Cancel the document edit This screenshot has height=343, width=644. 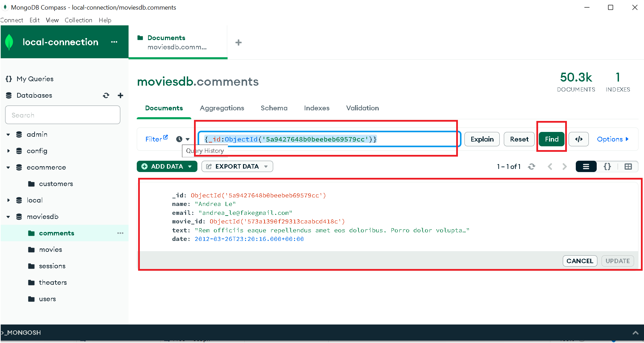pos(580,261)
